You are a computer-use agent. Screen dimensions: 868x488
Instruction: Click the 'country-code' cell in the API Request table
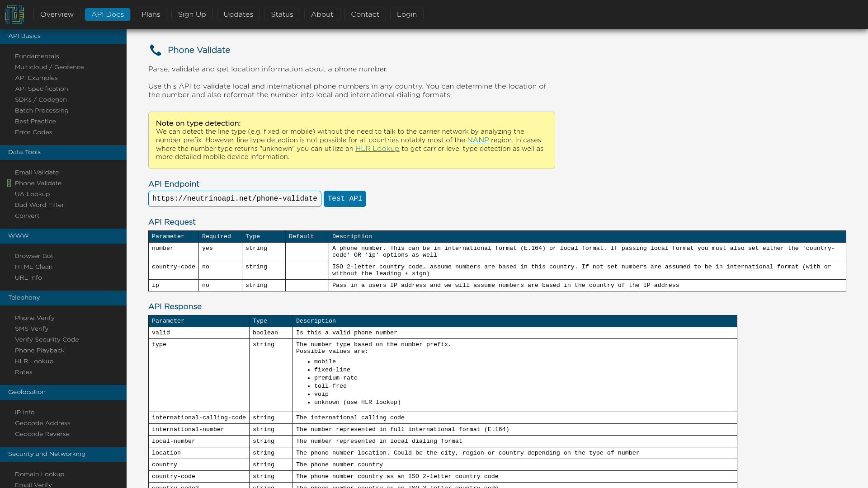tap(174, 270)
